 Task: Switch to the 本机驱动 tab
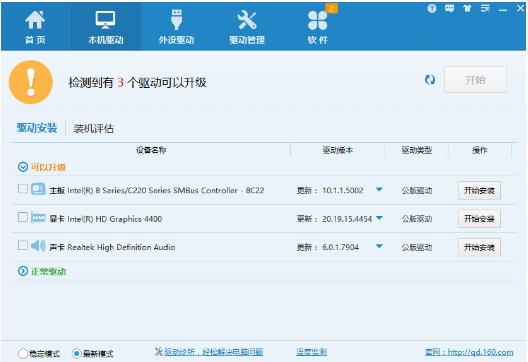(x=105, y=27)
